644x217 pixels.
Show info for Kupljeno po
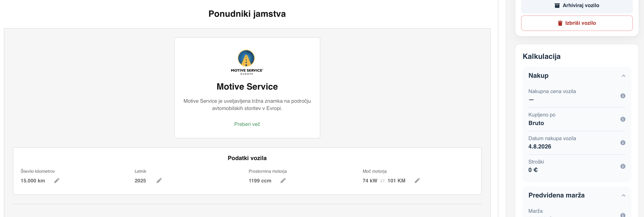point(623,119)
